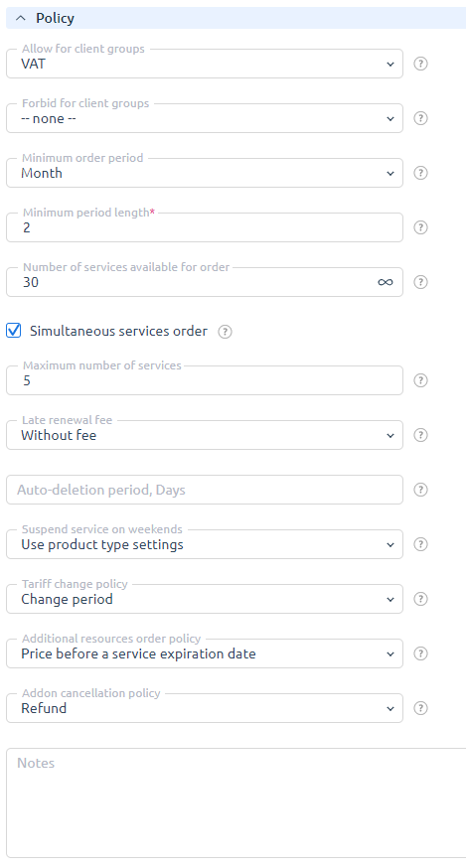
Task: Show help for Minimum period length
Action: click(x=420, y=227)
